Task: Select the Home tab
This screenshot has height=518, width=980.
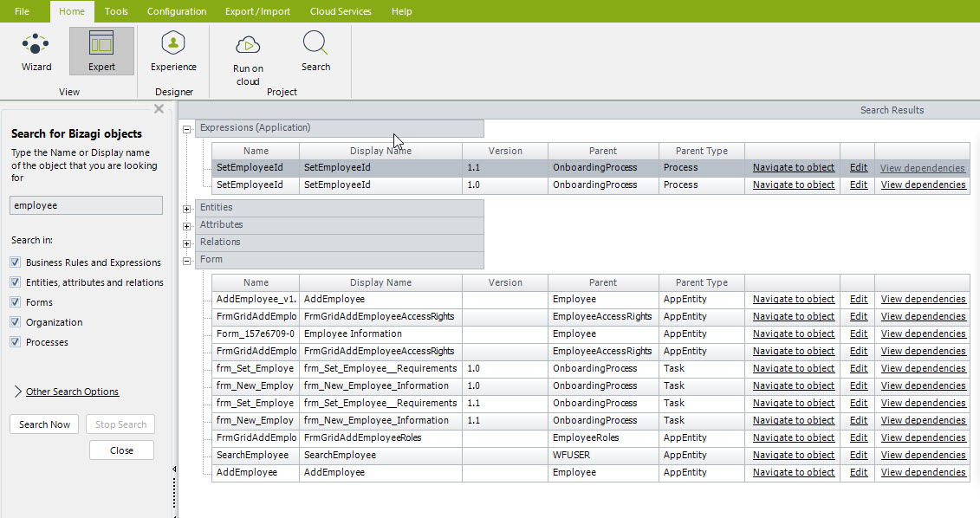Action: [72, 11]
